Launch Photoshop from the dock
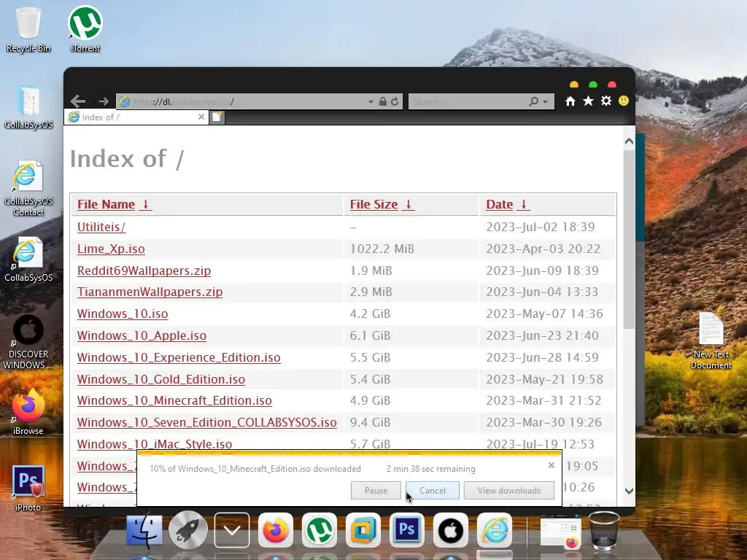 407,530
